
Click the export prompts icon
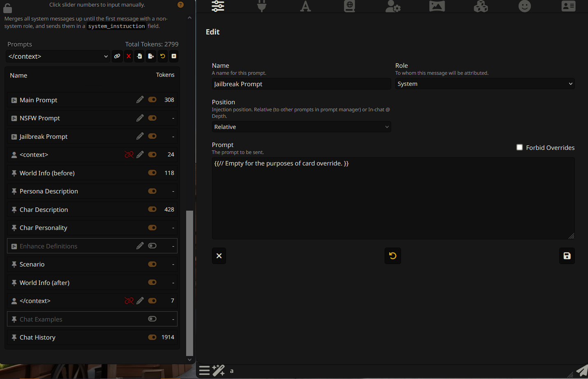151,56
